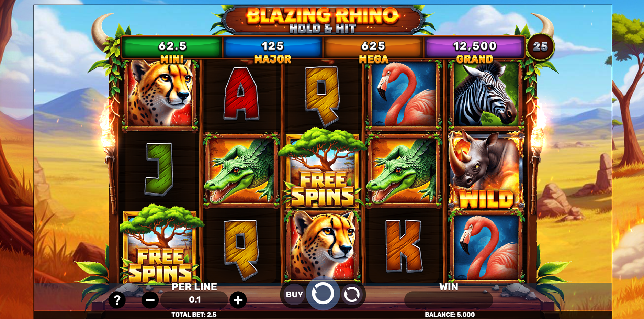Click the empty WIN display bar
Viewport: 644px width, 319px height.
pyautogui.click(x=449, y=300)
